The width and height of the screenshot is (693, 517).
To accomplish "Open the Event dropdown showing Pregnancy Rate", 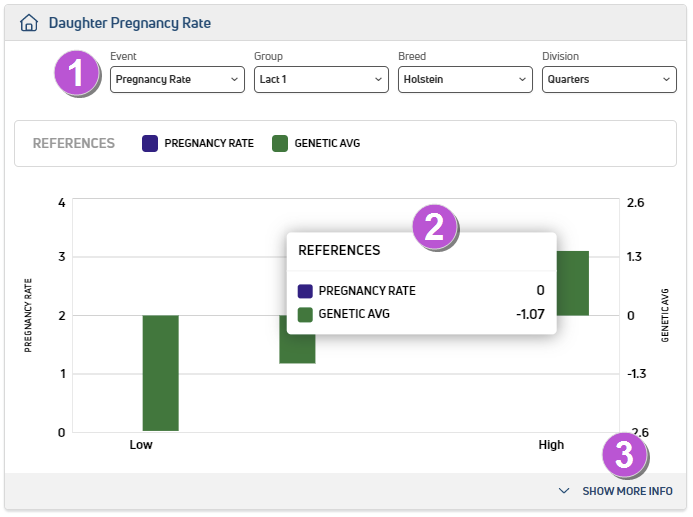I will tap(177, 79).
